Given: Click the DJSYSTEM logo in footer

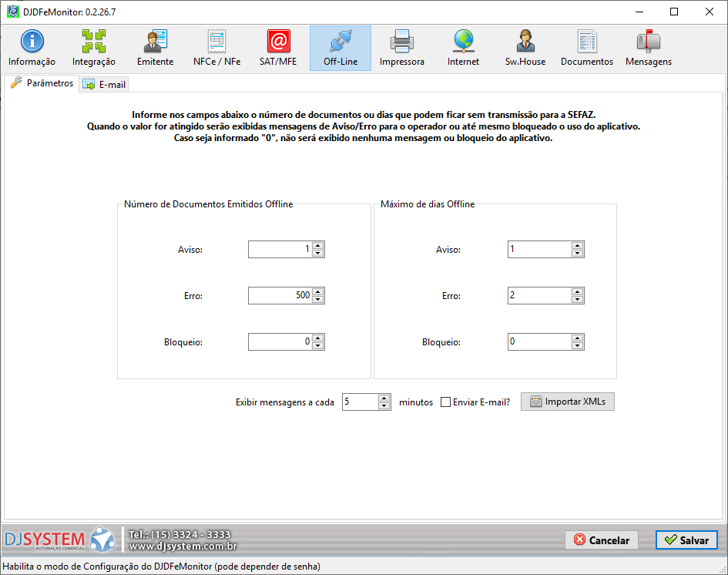Looking at the screenshot, I should 59,540.
